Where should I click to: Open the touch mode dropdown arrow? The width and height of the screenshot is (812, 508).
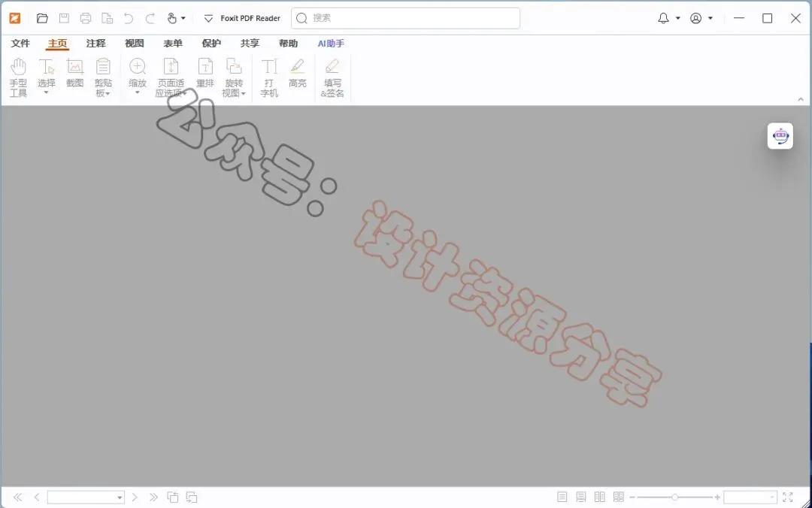point(183,18)
